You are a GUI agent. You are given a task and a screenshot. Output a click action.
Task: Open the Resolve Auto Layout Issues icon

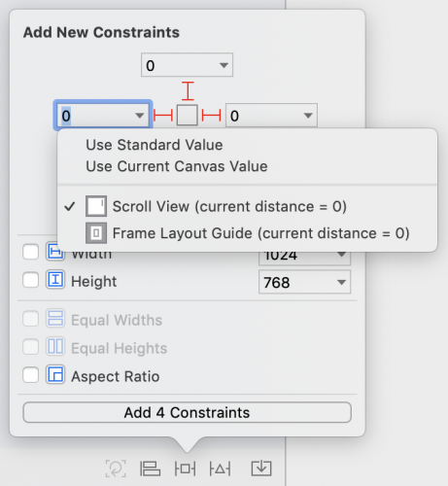click(x=220, y=469)
